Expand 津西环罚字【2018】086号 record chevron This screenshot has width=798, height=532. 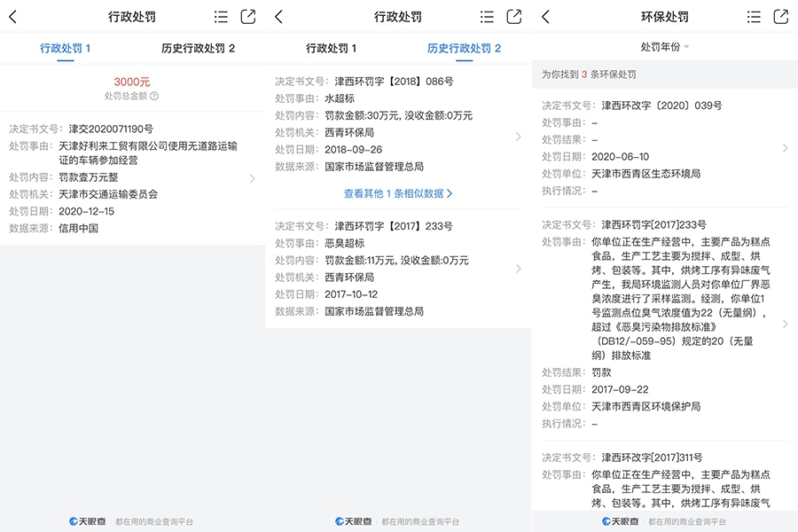click(x=519, y=137)
